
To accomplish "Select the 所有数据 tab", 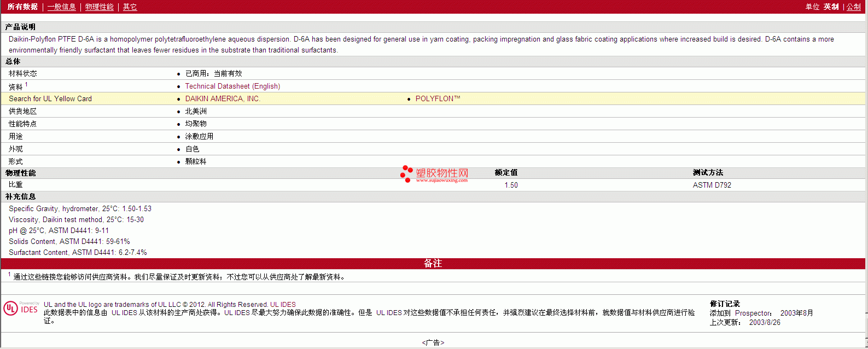I will 22,7.
